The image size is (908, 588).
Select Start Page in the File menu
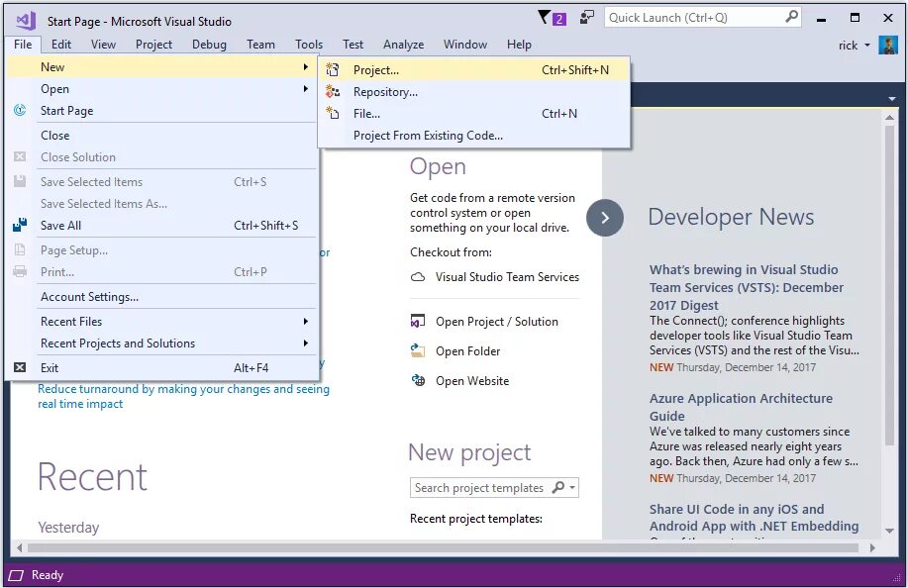(x=161, y=111)
